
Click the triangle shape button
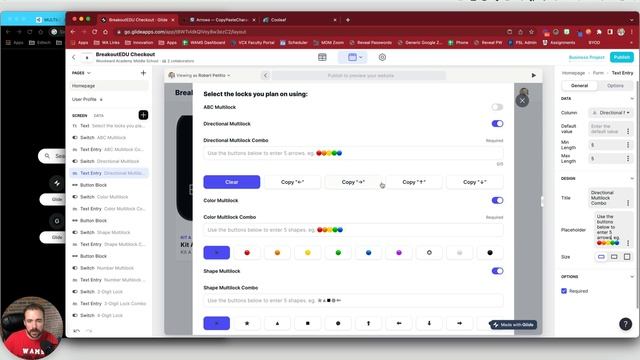(x=278, y=323)
